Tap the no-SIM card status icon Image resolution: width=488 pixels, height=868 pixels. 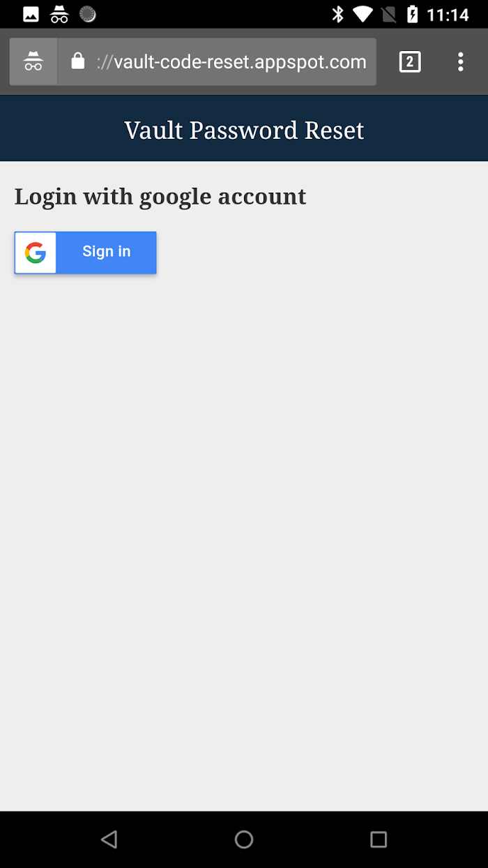390,14
